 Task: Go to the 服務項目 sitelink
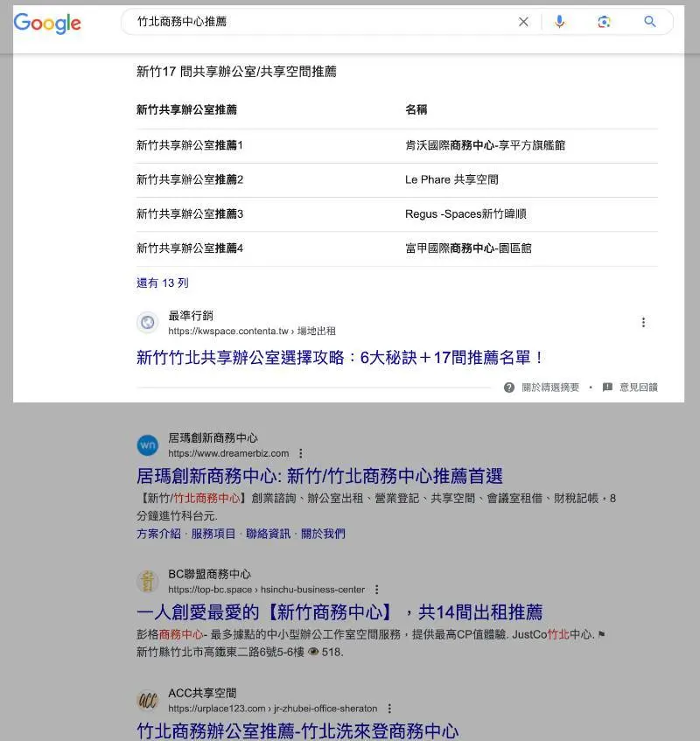[213, 533]
